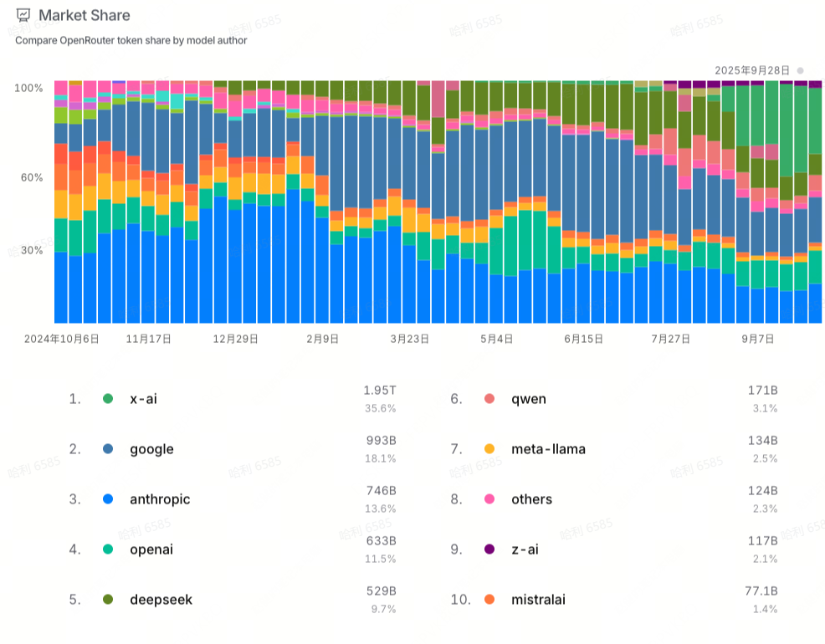This screenshot has width=825, height=644.
Task: Click the z-ai purple legend dot
Action: (x=489, y=549)
